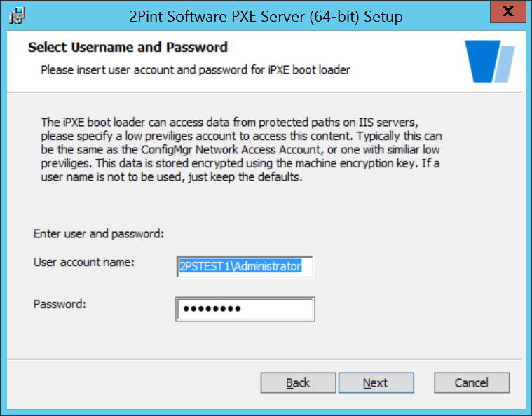Screen dimensions: 532x416
Task: Click the description paragraph about IIS servers
Action: tap(241, 149)
